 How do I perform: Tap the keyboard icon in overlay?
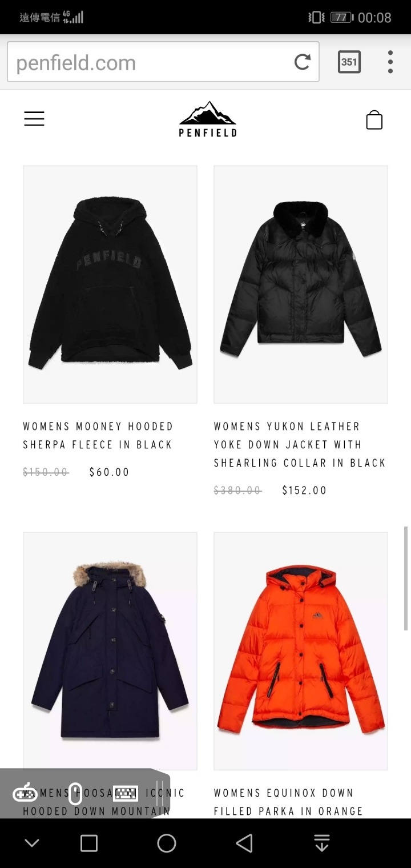(126, 793)
